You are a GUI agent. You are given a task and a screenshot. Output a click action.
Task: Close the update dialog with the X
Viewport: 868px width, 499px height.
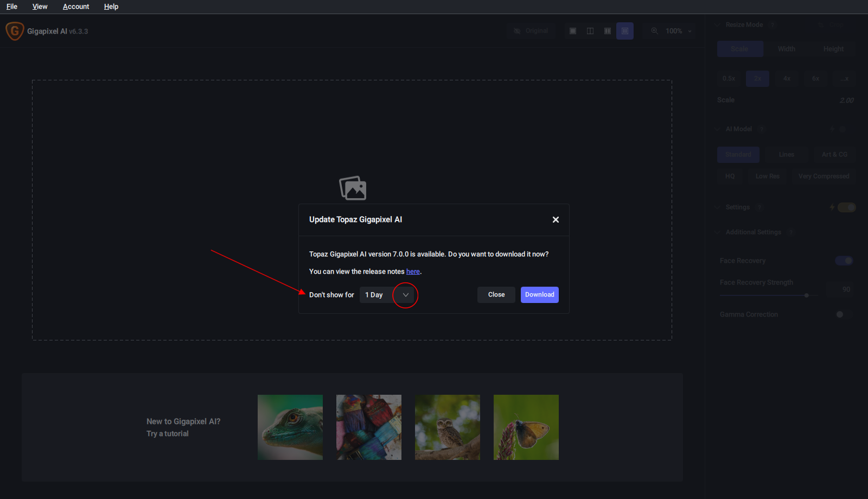tap(556, 220)
